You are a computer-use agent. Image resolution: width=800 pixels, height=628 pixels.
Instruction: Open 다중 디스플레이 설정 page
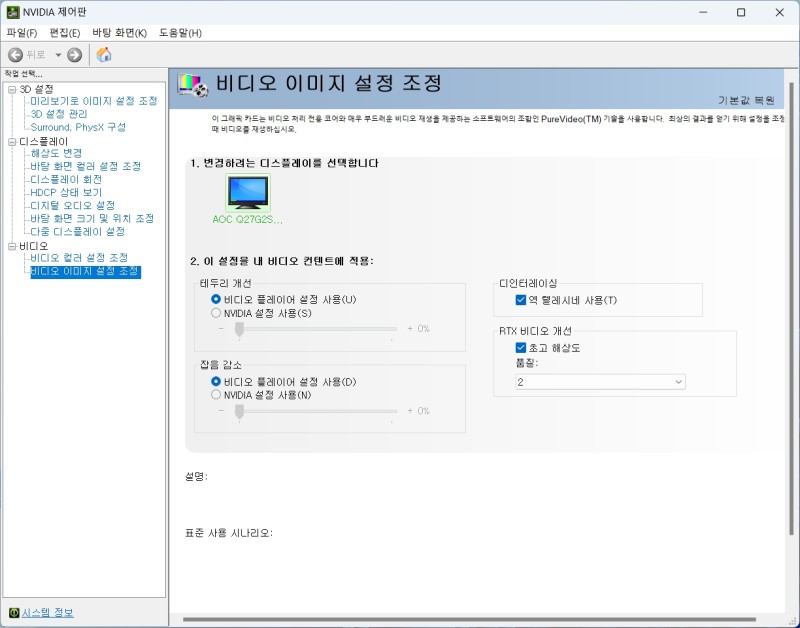pos(78,232)
